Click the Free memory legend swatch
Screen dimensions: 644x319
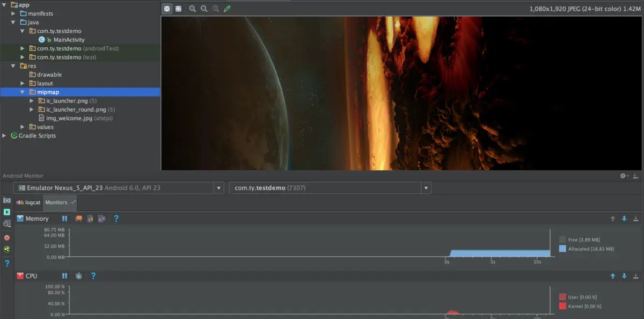click(562, 240)
